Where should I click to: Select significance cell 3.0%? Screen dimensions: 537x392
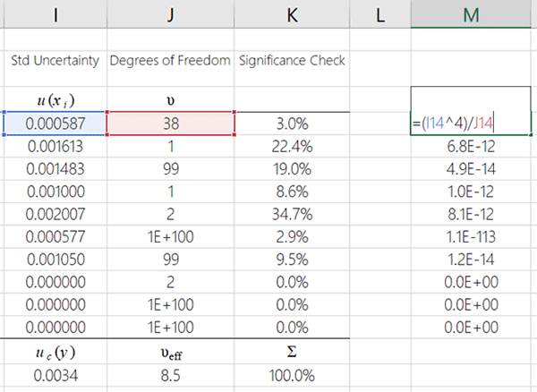coord(292,124)
